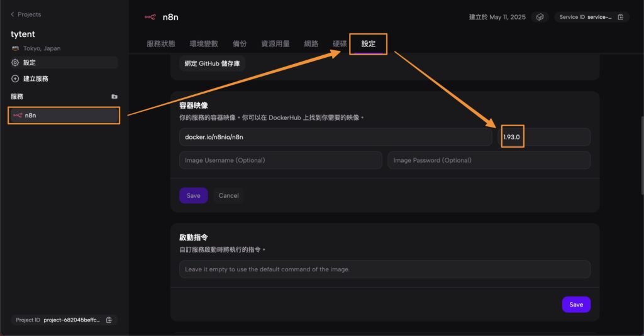The height and width of the screenshot is (336, 644).
Task: Click the 建立於 May 11, 2025 text
Action: (497, 17)
